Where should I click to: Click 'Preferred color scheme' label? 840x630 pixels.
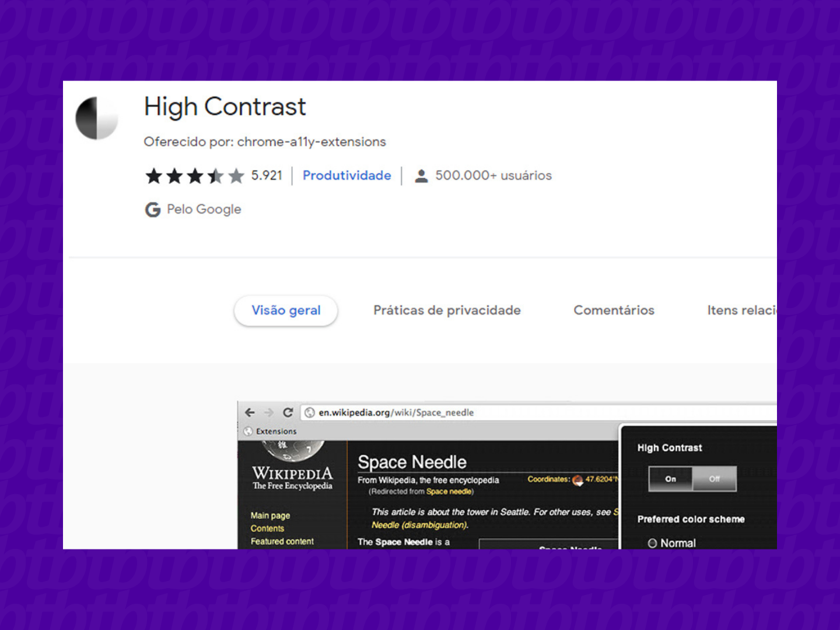(x=691, y=519)
